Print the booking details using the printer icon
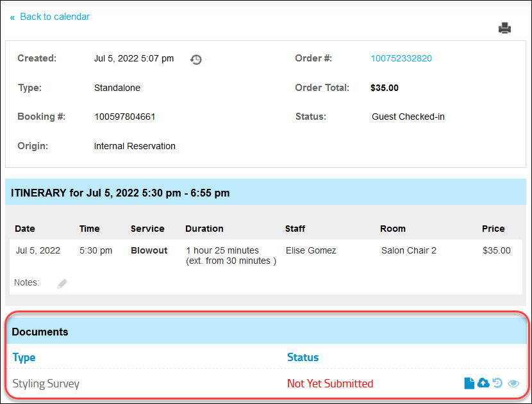Image resolution: width=532 pixels, height=404 pixels. tap(504, 28)
